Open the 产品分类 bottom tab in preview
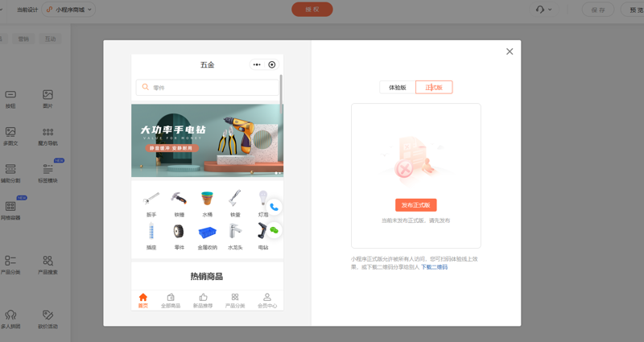Image resolution: width=644 pixels, height=342 pixels. [235, 300]
